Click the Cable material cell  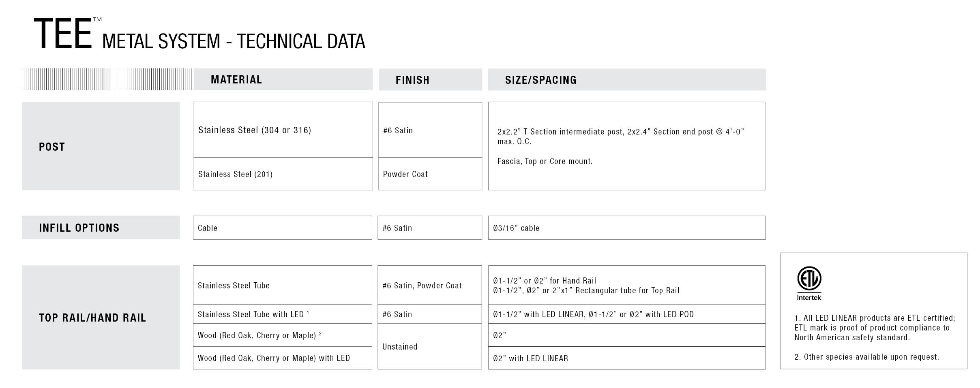282,228
